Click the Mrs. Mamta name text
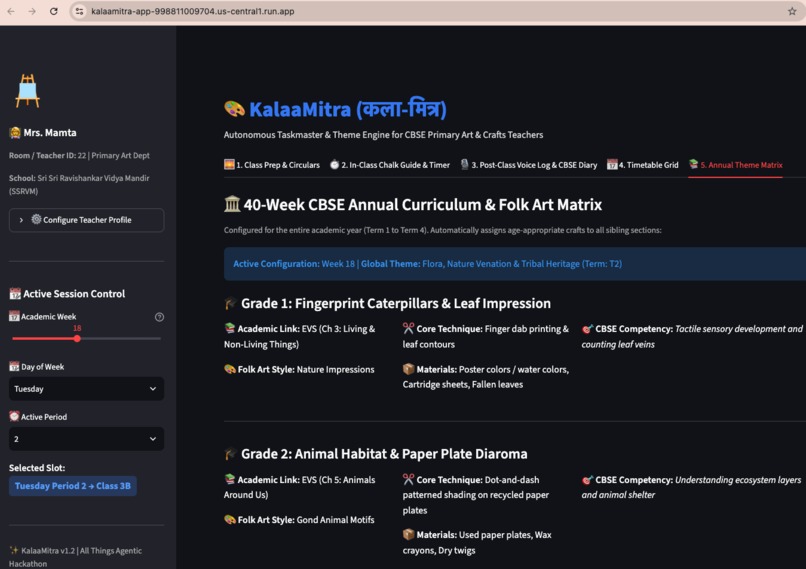Screen dimensions: 806x569 [50, 133]
